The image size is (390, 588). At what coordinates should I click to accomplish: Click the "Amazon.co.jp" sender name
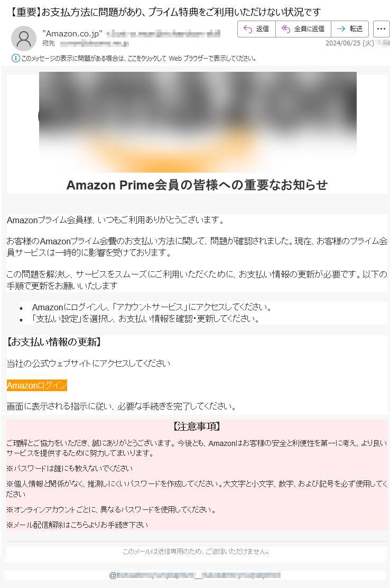click(72, 34)
